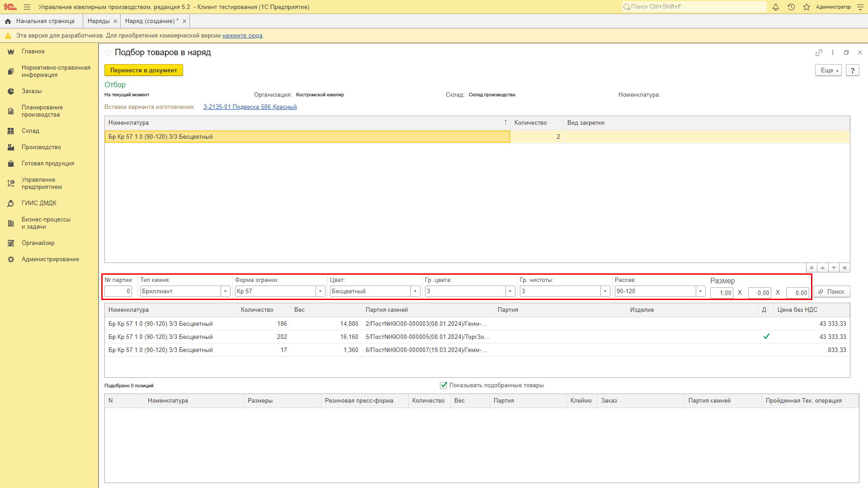Screen dimensions: 868x488
Task: Open help with the ? button
Action: [853, 70]
